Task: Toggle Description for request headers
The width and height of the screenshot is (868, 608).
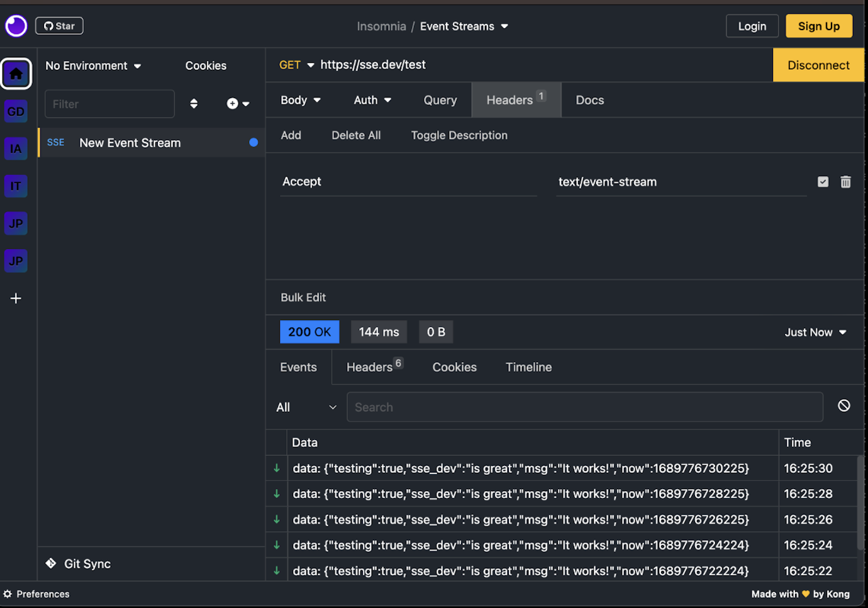Action: point(459,135)
